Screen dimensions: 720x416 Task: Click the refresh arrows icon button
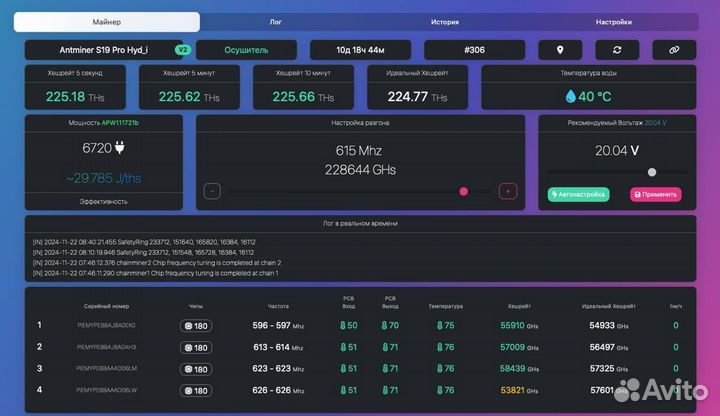pyautogui.click(x=617, y=49)
